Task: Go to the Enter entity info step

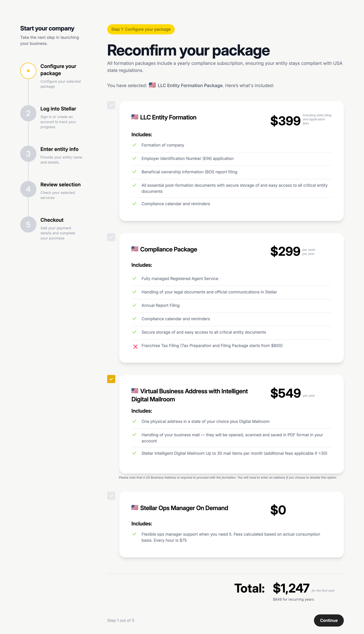Action: [59, 149]
